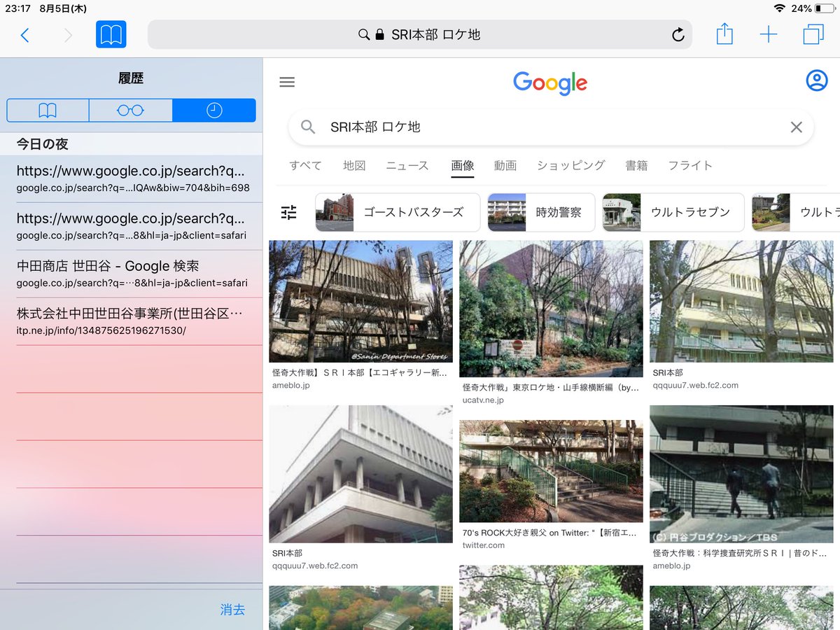The height and width of the screenshot is (630, 840).
Task: Edit the query in Google search field
Action: [551, 127]
